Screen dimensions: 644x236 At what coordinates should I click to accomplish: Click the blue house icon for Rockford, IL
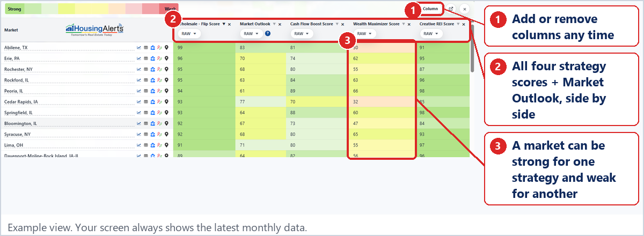click(x=152, y=80)
